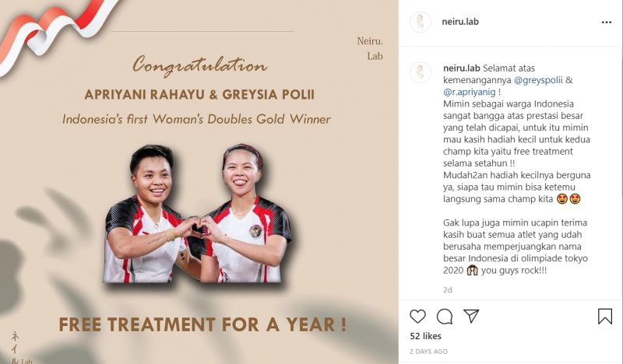The height and width of the screenshot is (364, 623).
Task: Click the Free Treatment For A Year text
Action: [202, 324]
